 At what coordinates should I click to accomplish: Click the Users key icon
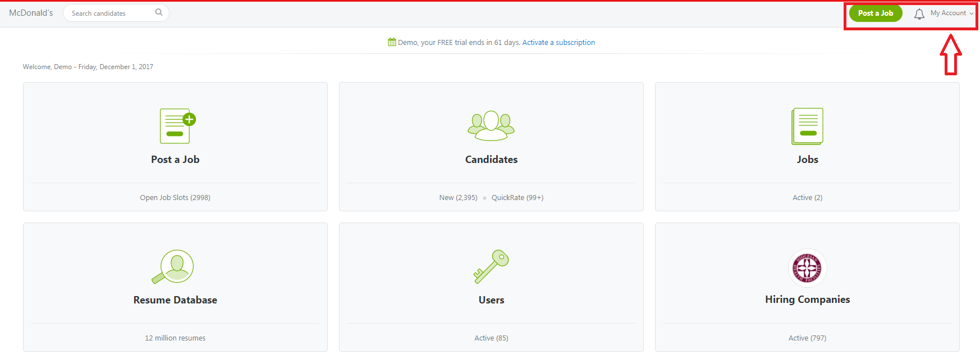[x=491, y=266]
